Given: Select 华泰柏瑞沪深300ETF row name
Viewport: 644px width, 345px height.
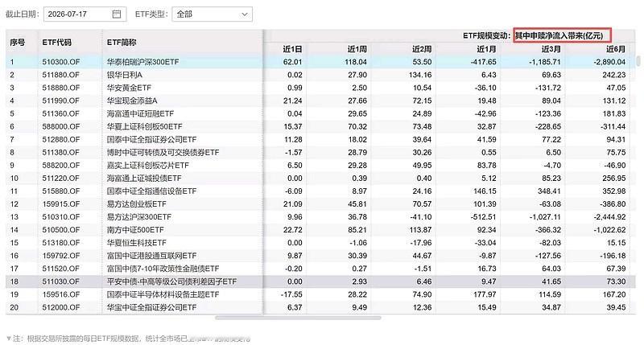Looking at the screenshot, I should point(143,62).
